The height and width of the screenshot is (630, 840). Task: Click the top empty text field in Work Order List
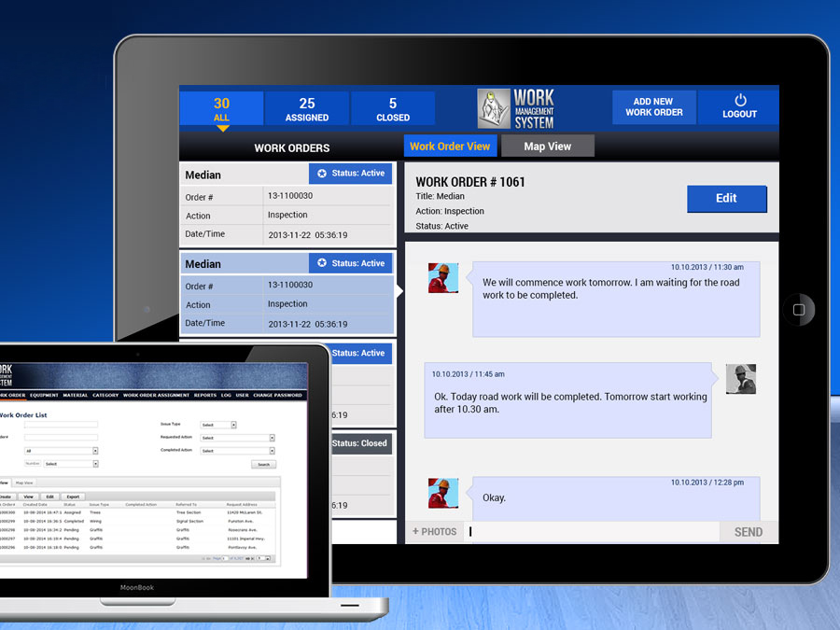[61, 425]
